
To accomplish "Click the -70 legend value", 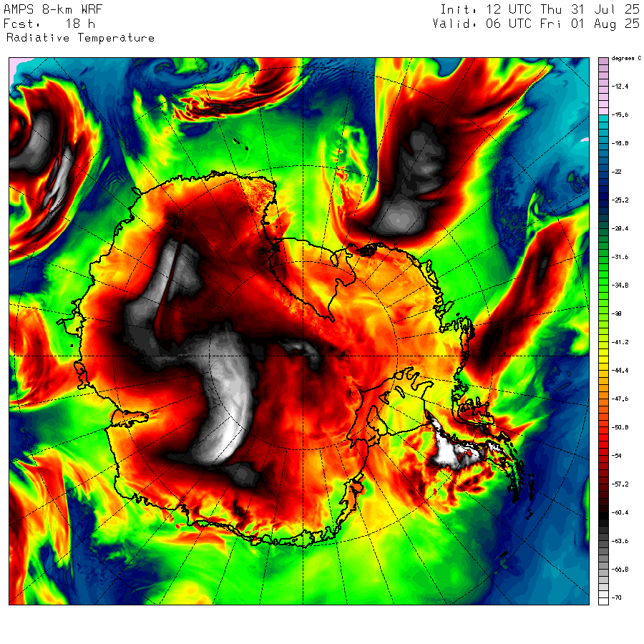I will [x=617, y=597].
